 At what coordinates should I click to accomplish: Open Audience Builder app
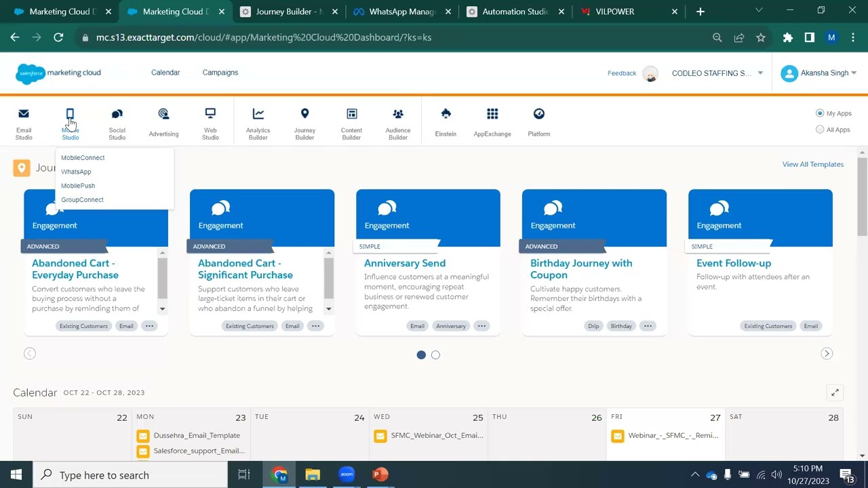(x=398, y=123)
